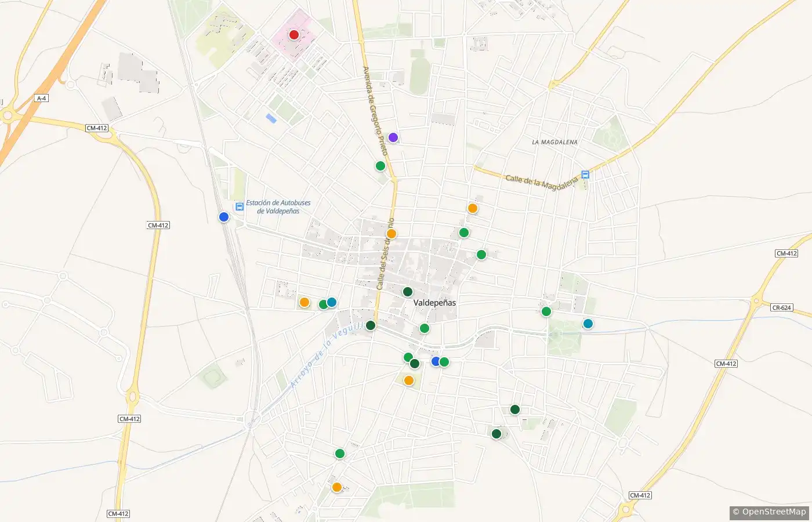Viewport: 812px width, 522px height.
Task: Click the blue marker beside Estación de Autobuses
Action: 224,217
